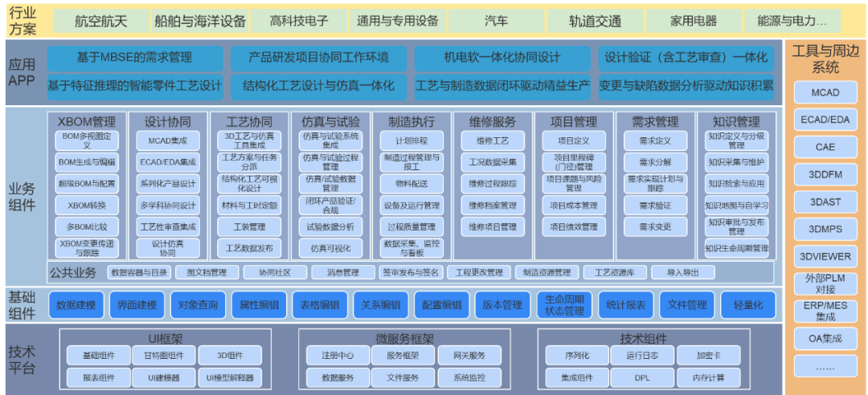
Task: Switch to the 高科技电子 tab
Action: [299, 21]
